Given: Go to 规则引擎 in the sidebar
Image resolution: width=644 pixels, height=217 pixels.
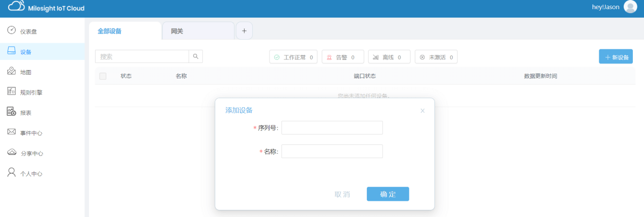Looking at the screenshot, I should coord(31,92).
